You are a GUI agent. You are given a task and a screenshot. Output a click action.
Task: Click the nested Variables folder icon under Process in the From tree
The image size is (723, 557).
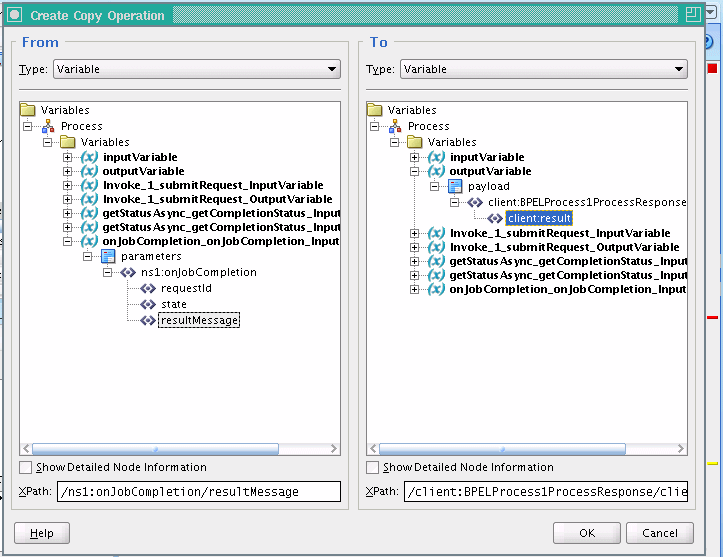(68, 142)
